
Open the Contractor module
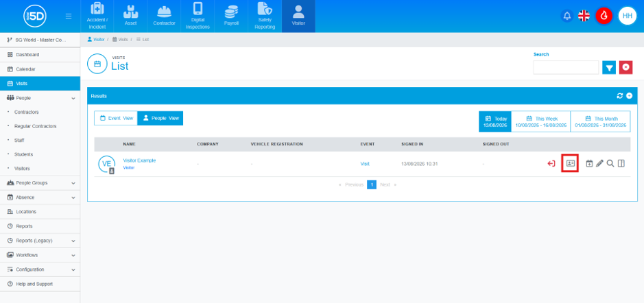[x=165, y=16]
